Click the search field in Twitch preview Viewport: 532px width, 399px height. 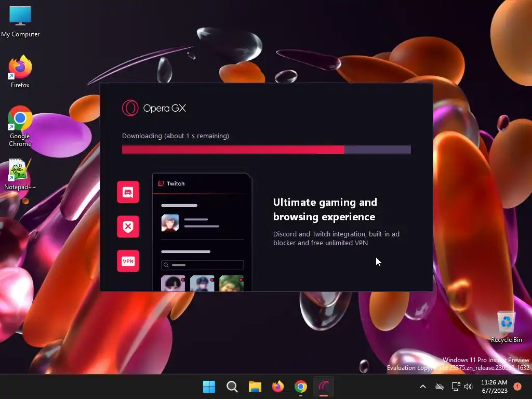coord(202,265)
